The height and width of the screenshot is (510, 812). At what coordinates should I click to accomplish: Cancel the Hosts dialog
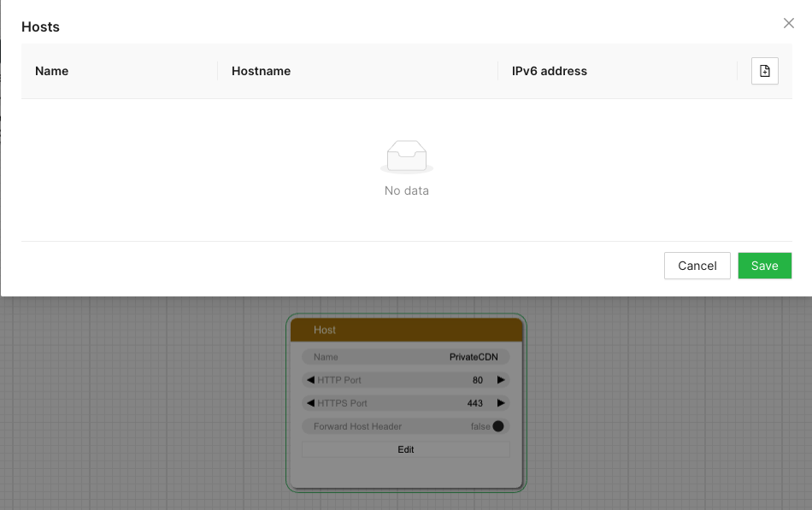(x=697, y=266)
